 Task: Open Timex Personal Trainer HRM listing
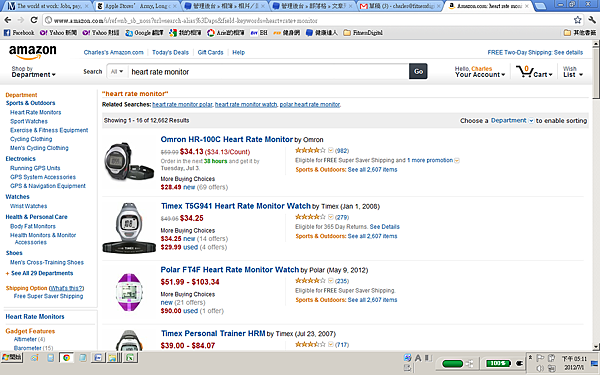coord(213,333)
